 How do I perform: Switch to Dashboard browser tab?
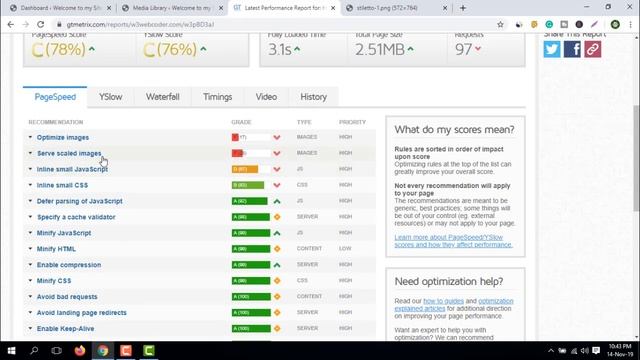pyautogui.click(x=60, y=8)
